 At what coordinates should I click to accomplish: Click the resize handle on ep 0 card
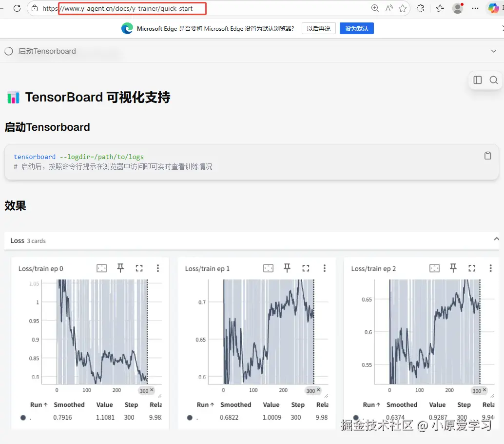(x=160, y=396)
